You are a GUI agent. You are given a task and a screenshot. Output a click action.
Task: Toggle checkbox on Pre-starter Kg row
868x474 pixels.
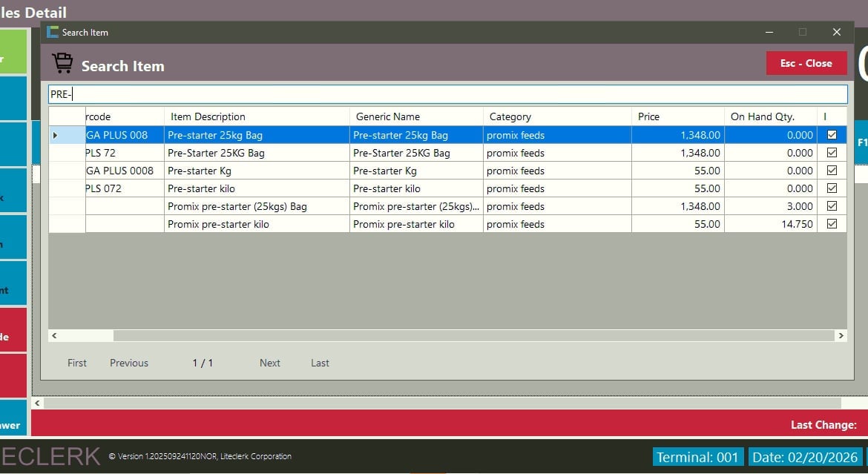(x=832, y=171)
